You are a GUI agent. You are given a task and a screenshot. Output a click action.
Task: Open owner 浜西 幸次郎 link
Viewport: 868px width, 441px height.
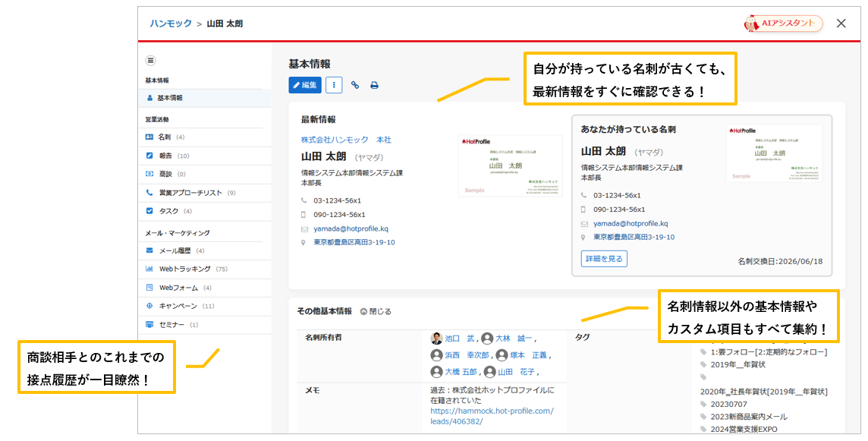467,355
